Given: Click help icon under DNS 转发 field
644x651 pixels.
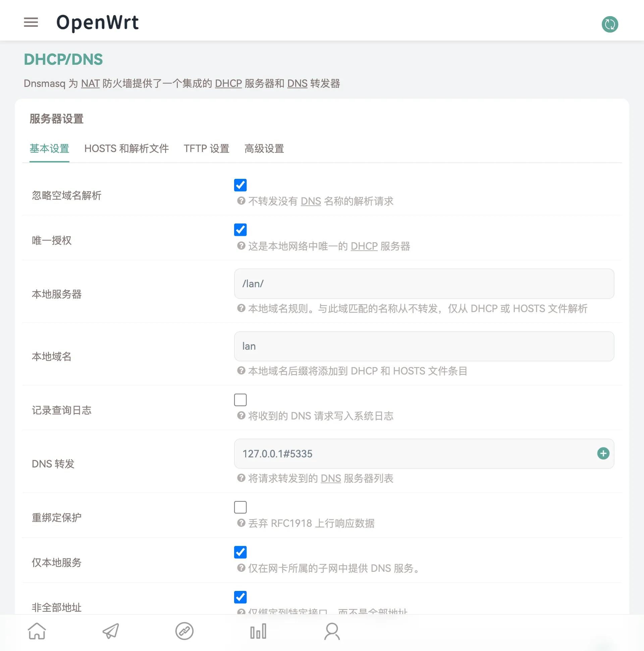Looking at the screenshot, I should [x=241, y=478].
